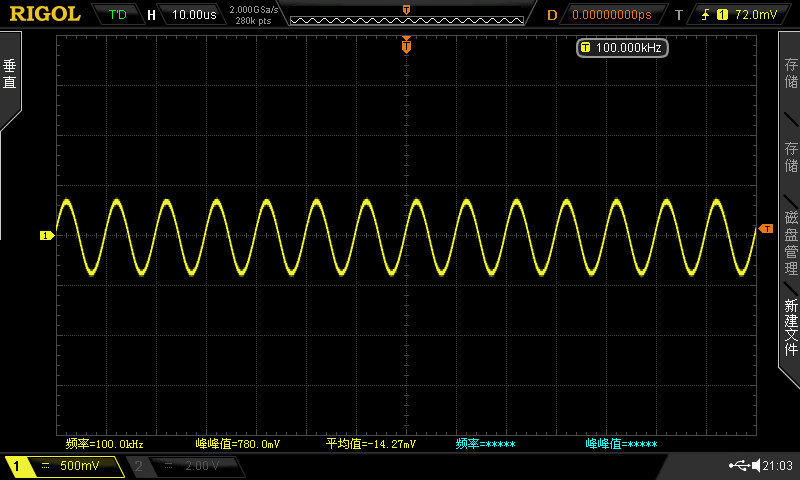Open the 磁盘管理 disk management menu item

point(791,242)
